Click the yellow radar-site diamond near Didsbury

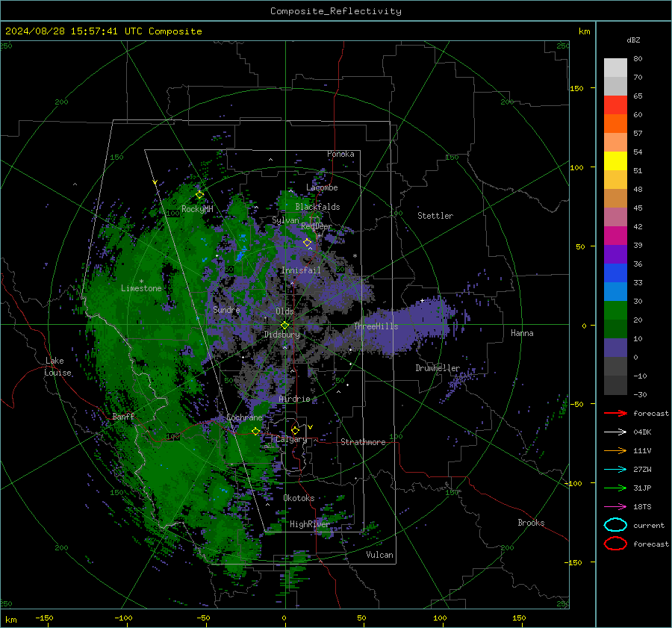tap(284, 326)
